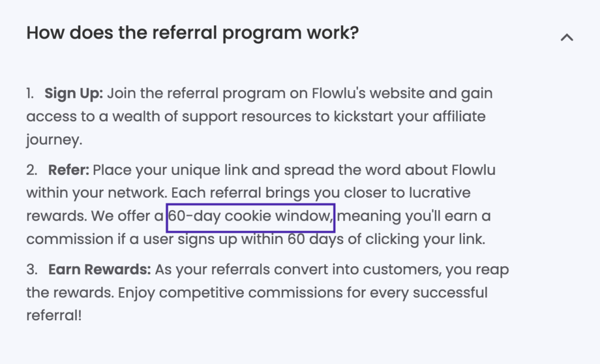600x364 pixels.
Task: Click the list number 2 marker
Action: pos(31,170)
